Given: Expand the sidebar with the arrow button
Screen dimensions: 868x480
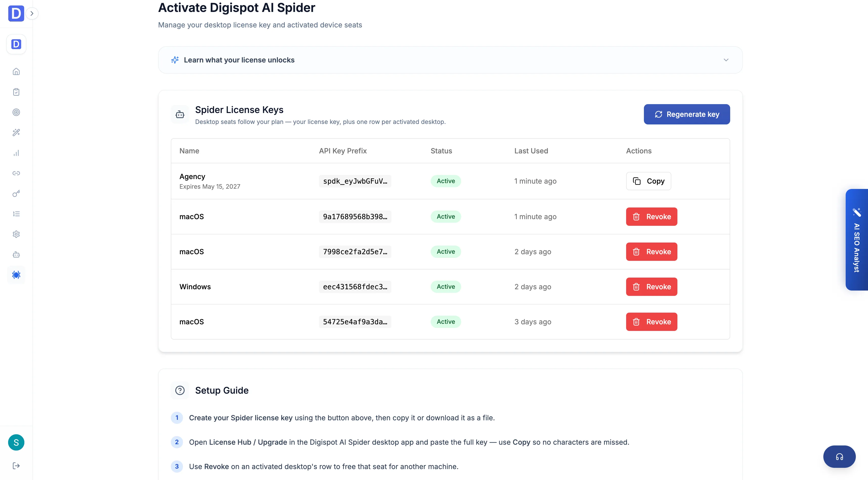Looking at the screenshot, I should tap(32, 13).
